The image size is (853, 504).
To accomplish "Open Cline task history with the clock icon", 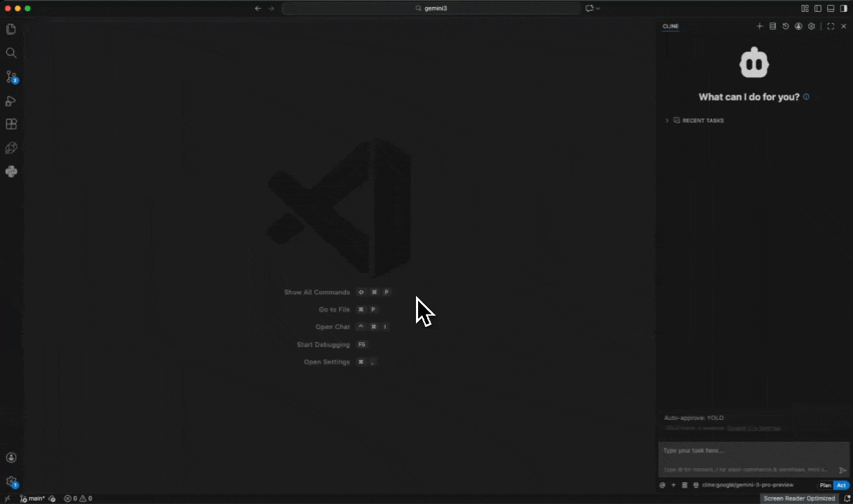I will pos(785,26).
